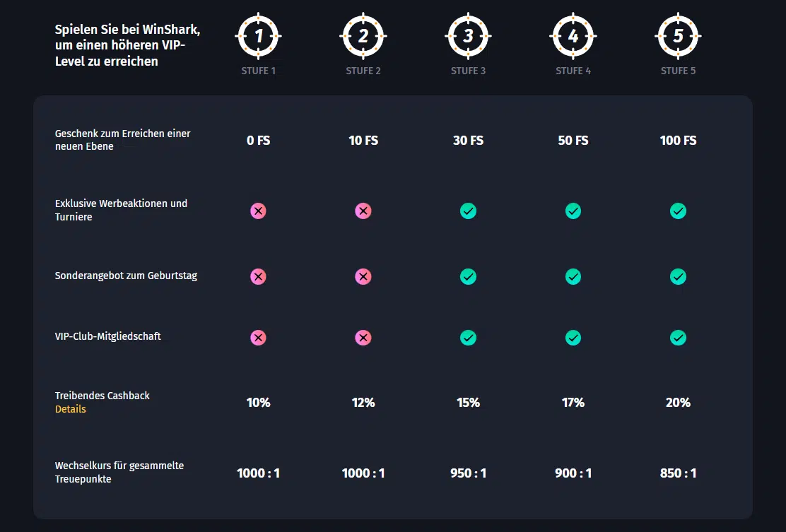The height and width of the screenshot is (532, 786).
Task: Click 'Sonderangebot zum Geburtstag' row label
Action: 126,276
